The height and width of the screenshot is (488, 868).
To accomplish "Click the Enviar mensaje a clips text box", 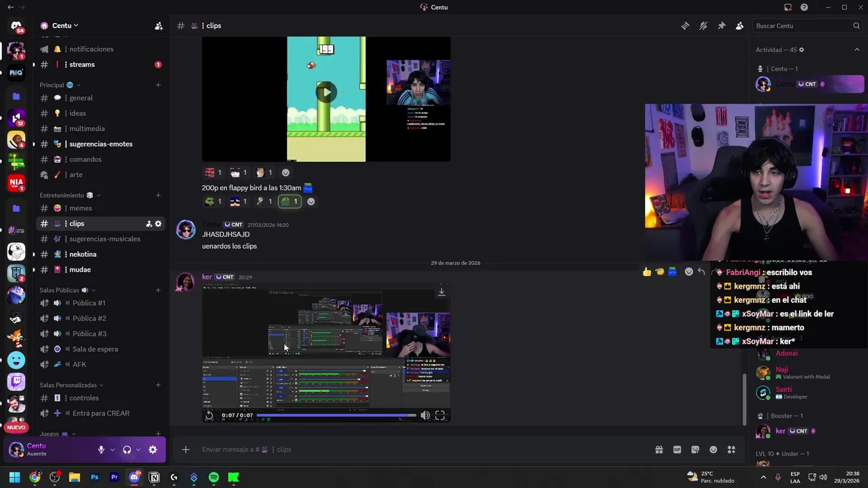I will click(420, 449).
